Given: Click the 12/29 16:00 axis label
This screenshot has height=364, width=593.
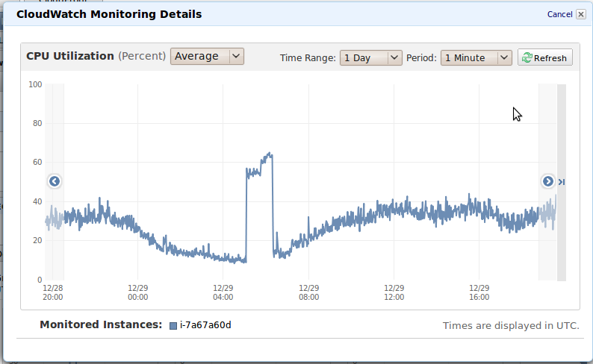Looking at the screenshot, I should [x=479, y=292].
